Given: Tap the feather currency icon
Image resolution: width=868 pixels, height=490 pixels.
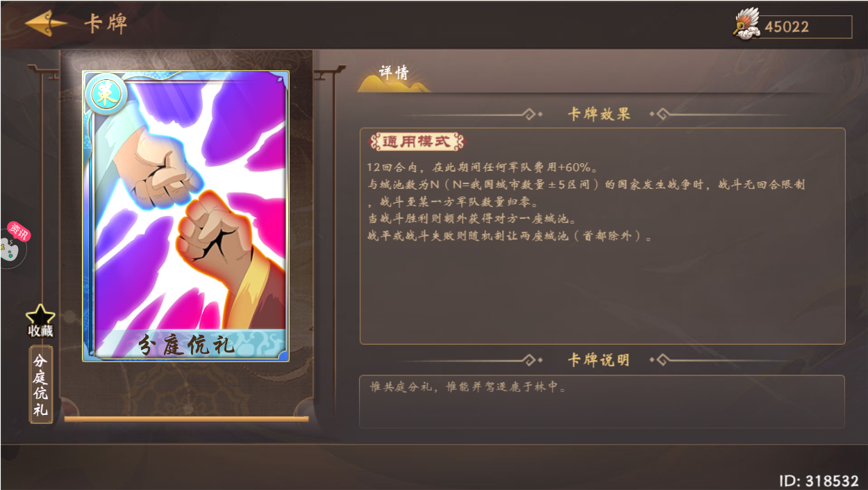Looking at the screenshot, I should pos(746,25).
